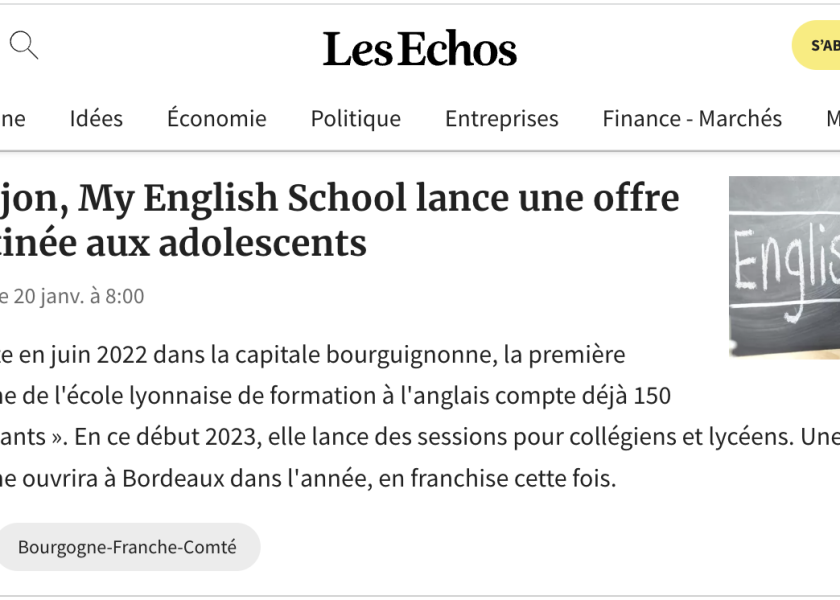The width and height of the screenshot is (840, 600).
Task: Click the summary line about collégiens et lycéens
Action: tap(420, 437)
